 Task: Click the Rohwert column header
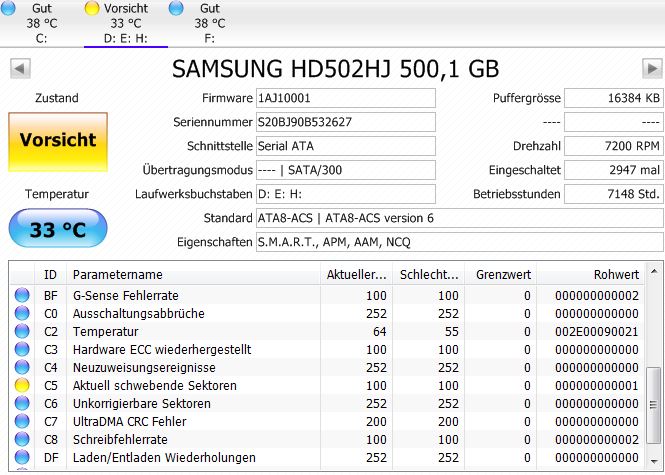coord(590,274)
